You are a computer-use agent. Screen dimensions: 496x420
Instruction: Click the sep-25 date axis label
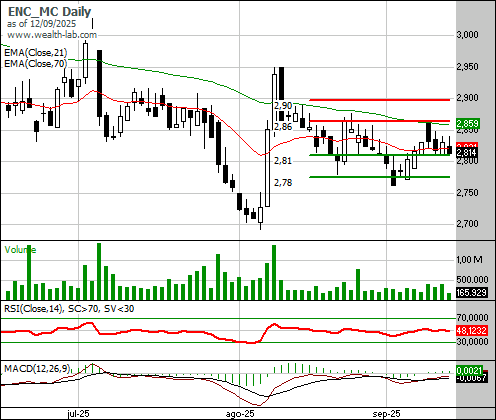(386, 414)
